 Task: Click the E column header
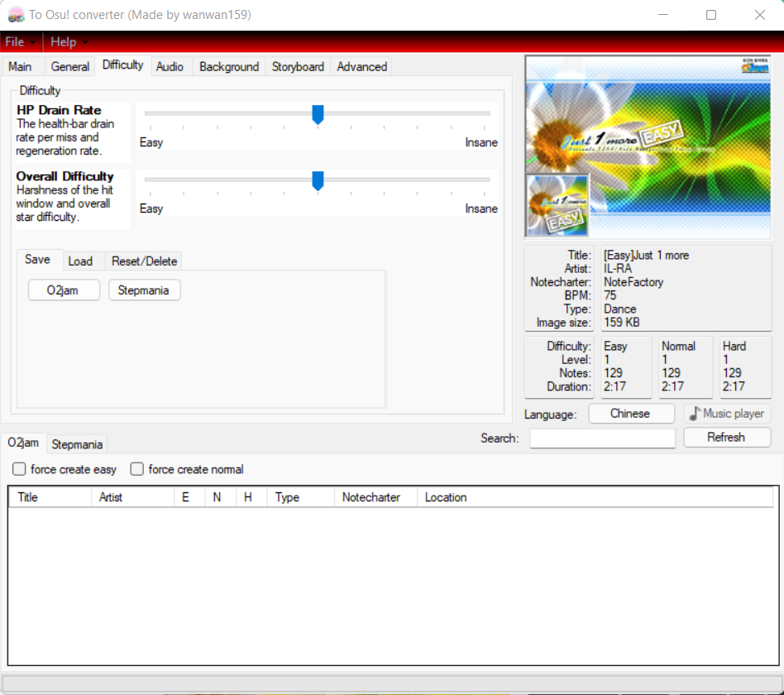pos(189,497)
